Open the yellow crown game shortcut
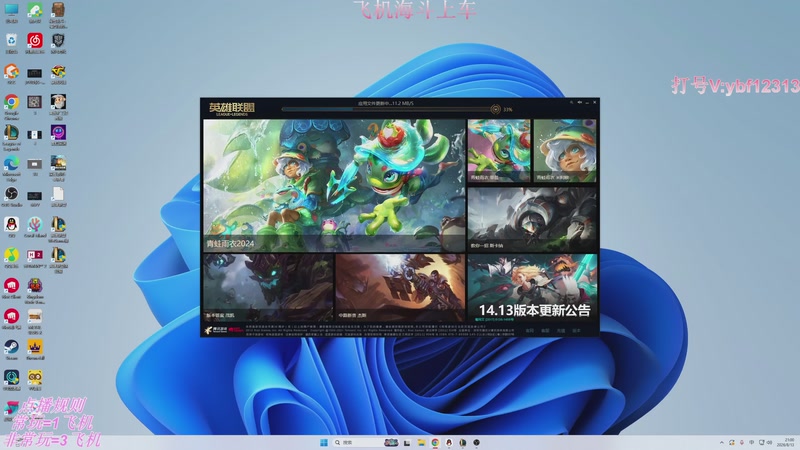Image resolution: width=800 pixels, height=450 pixels. [x=35, y=347]
